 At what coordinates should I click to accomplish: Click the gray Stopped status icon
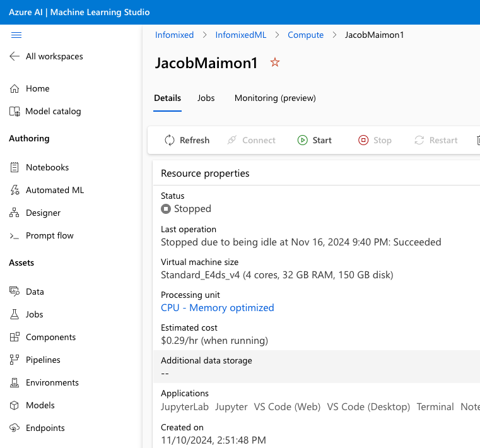pyautogui.click(x=166, y=209)
